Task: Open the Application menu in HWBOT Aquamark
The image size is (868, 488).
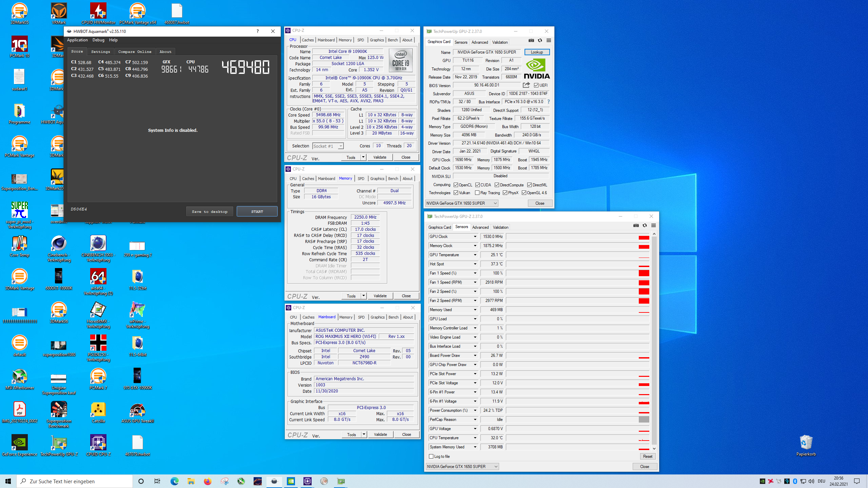Action: click(x=77, y=40)
